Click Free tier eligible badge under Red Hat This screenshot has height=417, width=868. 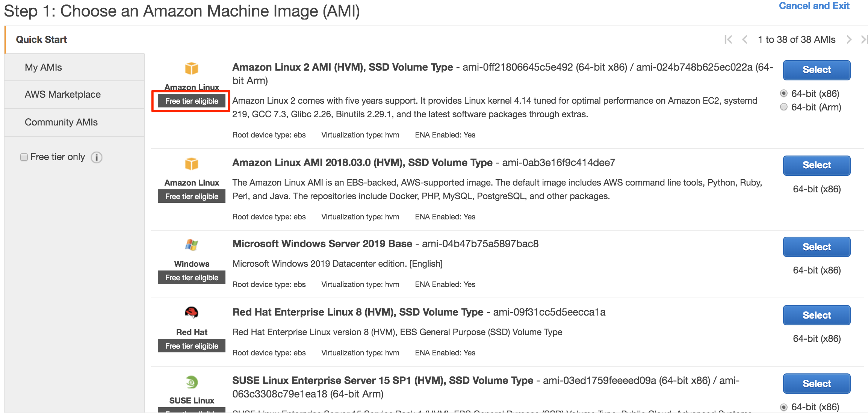(192, 346)
